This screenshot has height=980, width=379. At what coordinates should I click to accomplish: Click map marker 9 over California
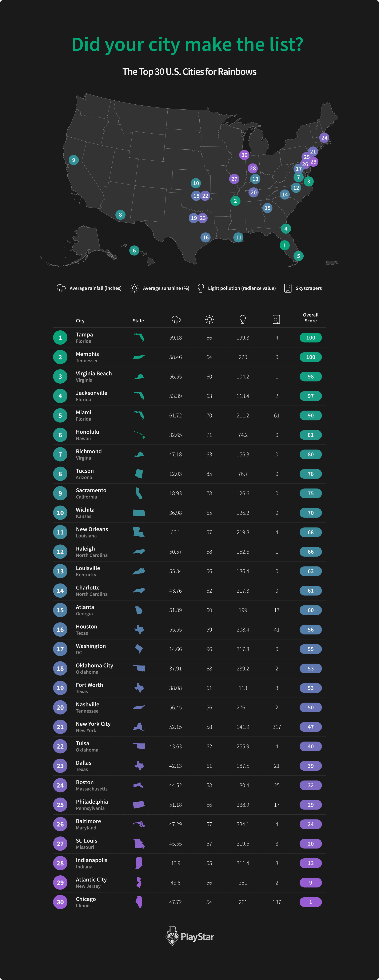click(x=73, y=160)
